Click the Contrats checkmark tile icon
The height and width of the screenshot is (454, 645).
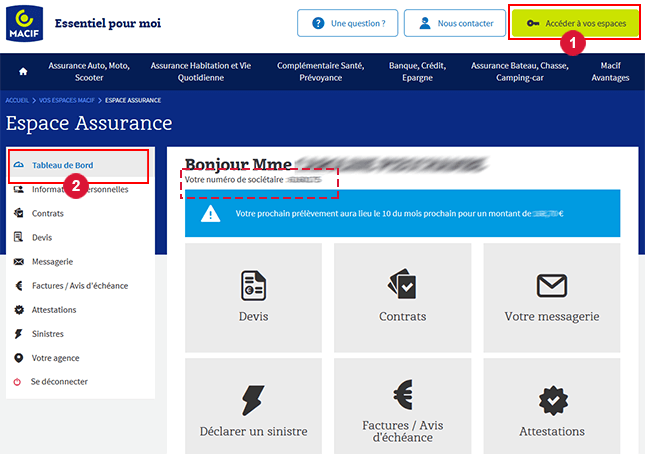pos(402,284)
